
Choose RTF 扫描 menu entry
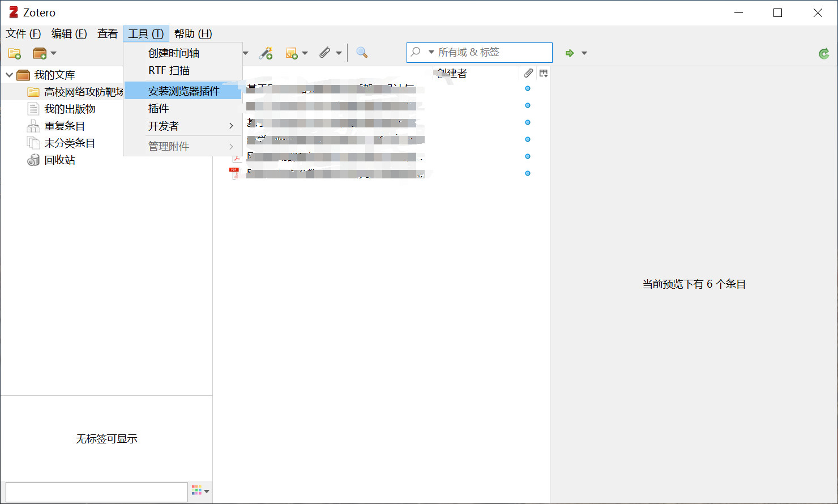coord(183,71)
